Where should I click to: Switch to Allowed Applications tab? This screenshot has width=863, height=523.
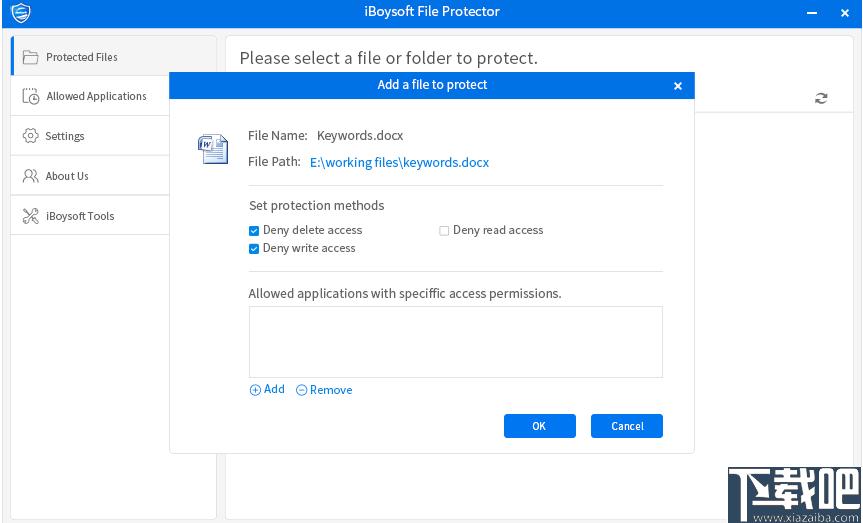90,96
